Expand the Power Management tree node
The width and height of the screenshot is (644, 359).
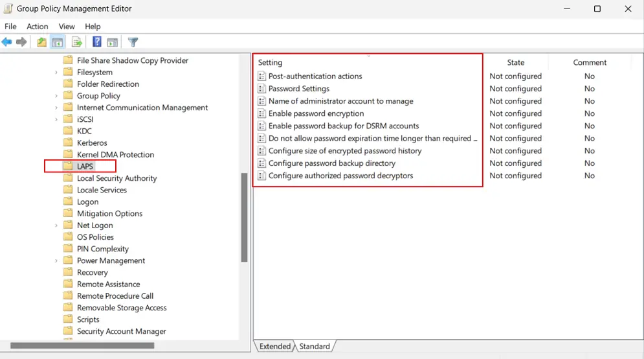pyautogui.click(x=56, y=261)
